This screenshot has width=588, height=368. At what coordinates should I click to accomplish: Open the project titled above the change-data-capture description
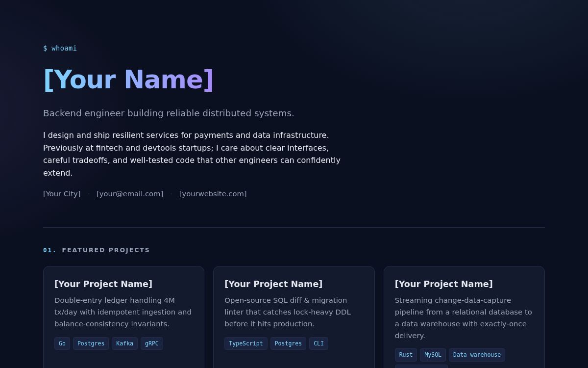click(443, 284)
